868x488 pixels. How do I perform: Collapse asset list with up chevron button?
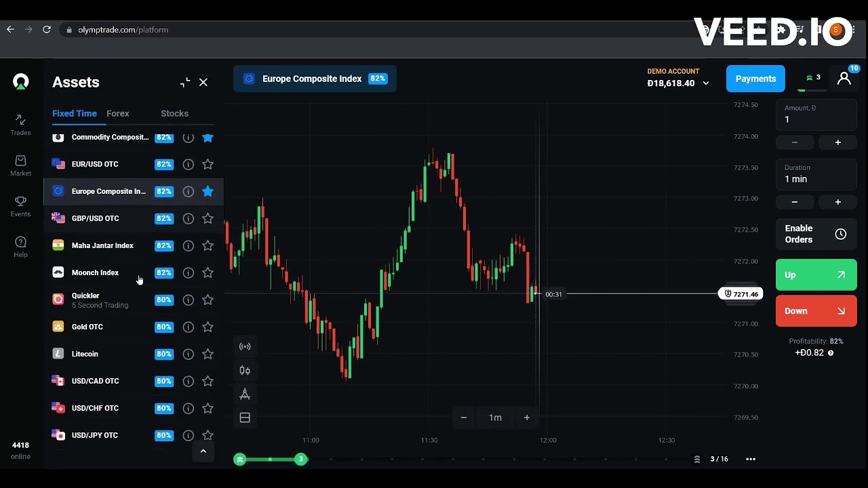[x=203, y=451]
